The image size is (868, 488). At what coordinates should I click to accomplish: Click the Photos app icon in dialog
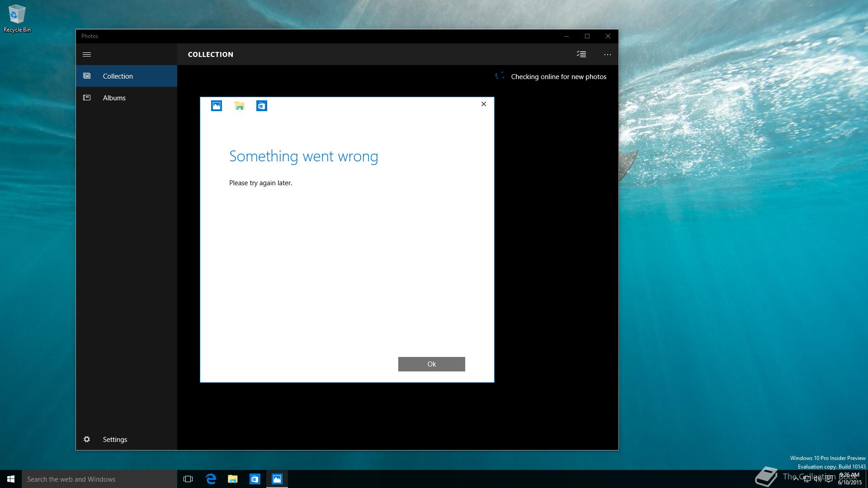217,106
